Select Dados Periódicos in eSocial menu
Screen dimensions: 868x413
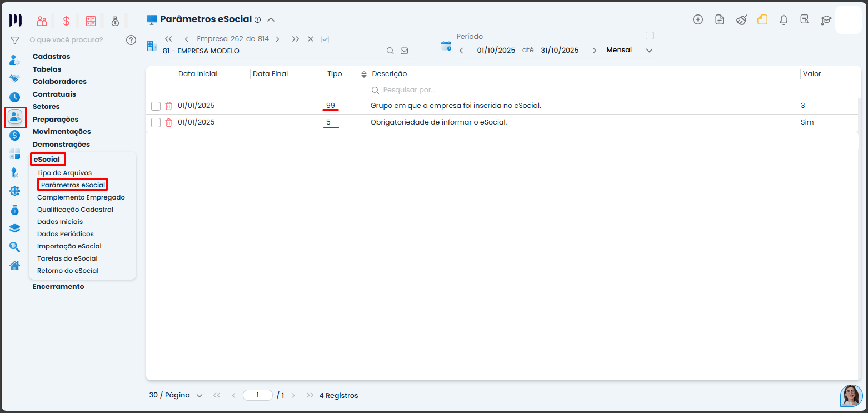point(66,234)
